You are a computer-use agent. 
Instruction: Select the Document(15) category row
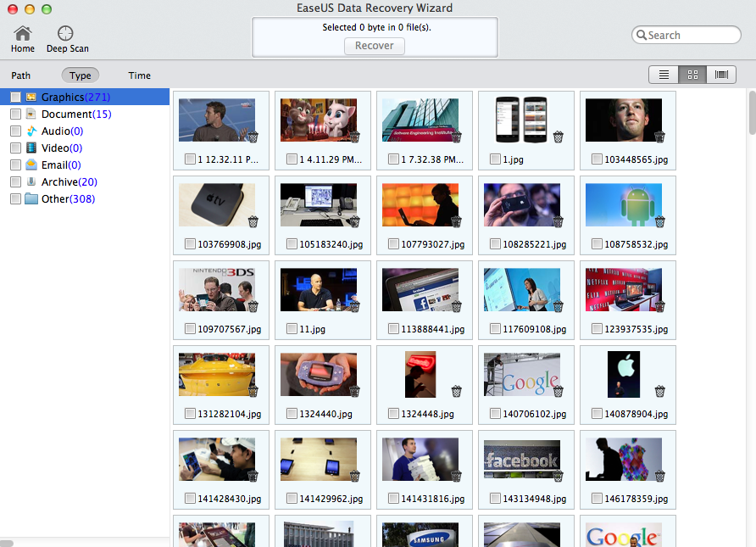click(85, 114)
